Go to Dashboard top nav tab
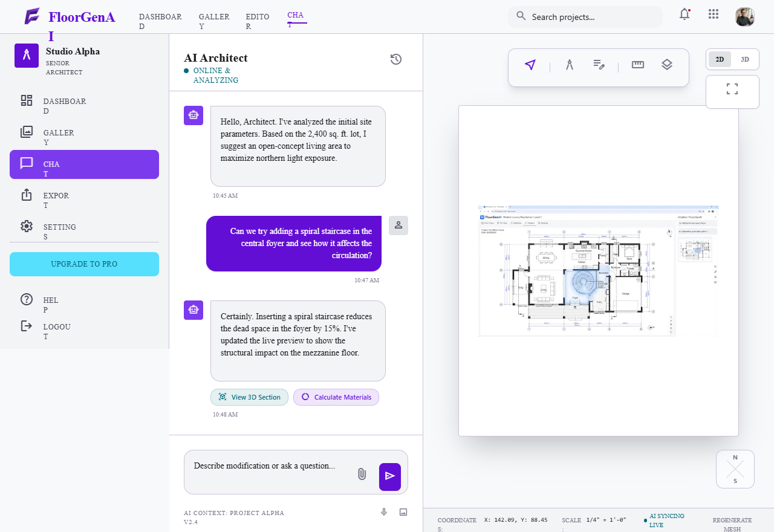774x532 pixels. tap(160, 21)
